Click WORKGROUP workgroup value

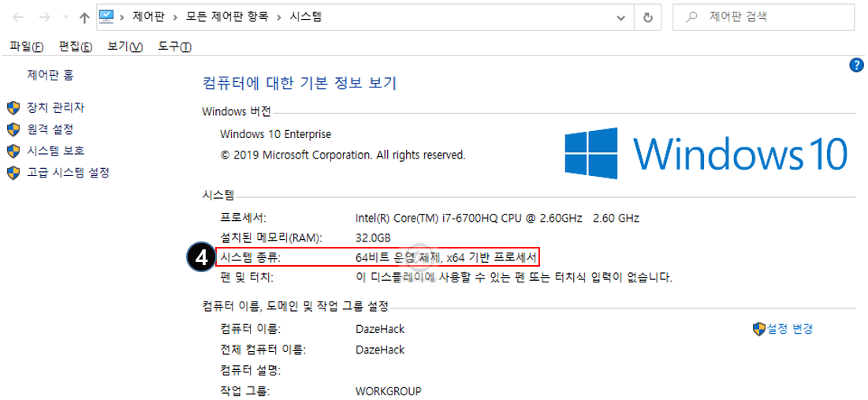point(388,391)
